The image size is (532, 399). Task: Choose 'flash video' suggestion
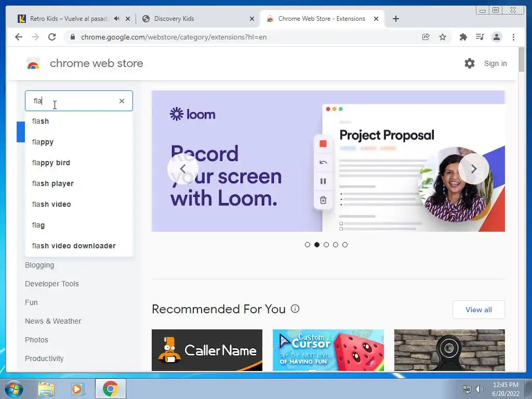tap(79, 204)
